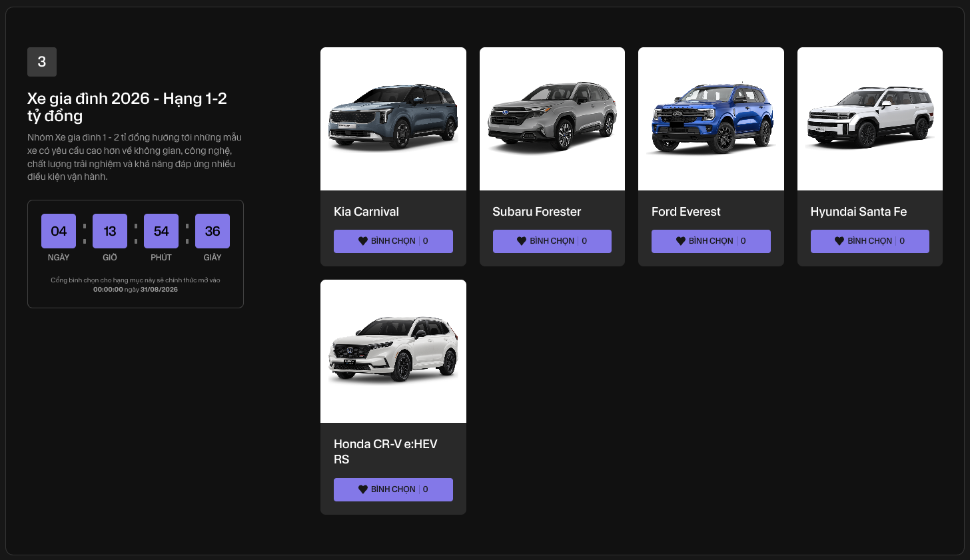This screenshot has height=560, width=970.
Task: Open the blue Ford Everest photo
Action: click(711, 119)
